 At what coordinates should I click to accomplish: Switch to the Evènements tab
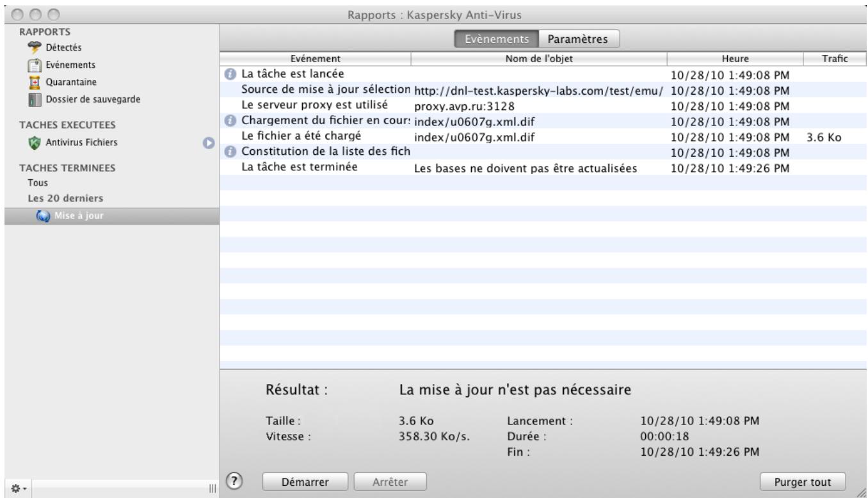click(x=497, y=38)
